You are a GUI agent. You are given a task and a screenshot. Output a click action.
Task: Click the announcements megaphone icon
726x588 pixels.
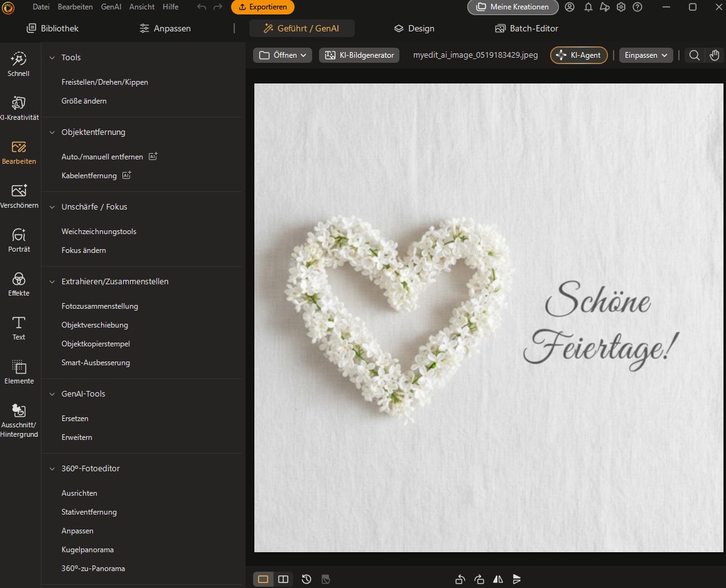[x=605, y=7]
